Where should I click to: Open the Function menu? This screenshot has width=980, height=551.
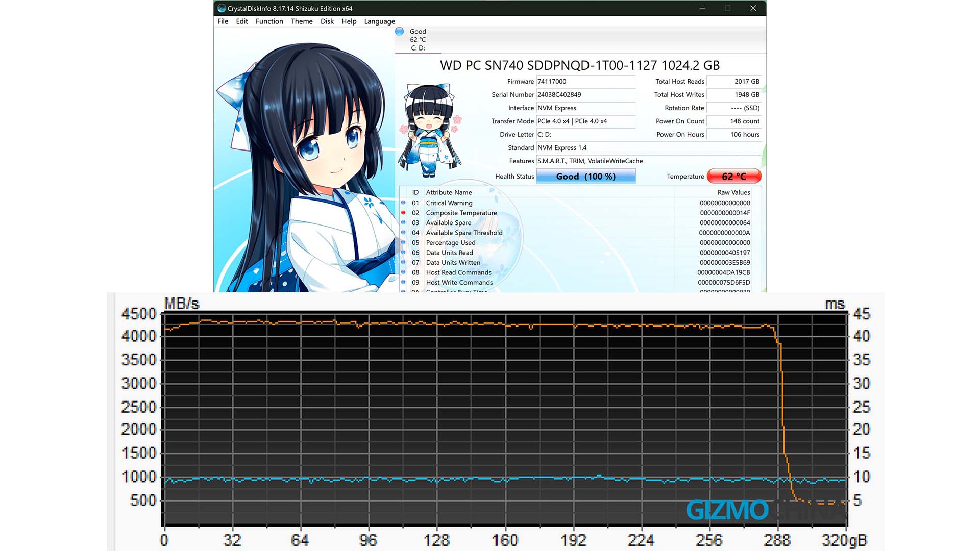(269, 21)
